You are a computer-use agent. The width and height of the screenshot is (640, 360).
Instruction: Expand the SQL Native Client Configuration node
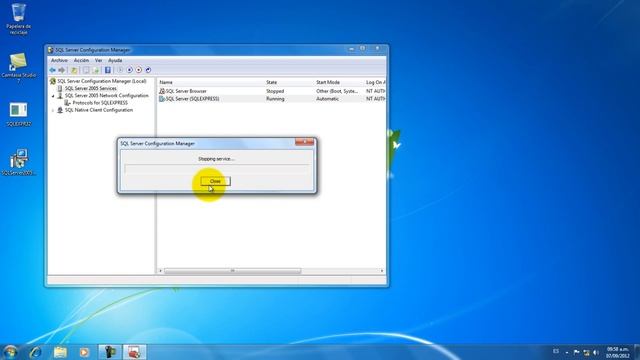pyautogui.click(x=53, y=110)
